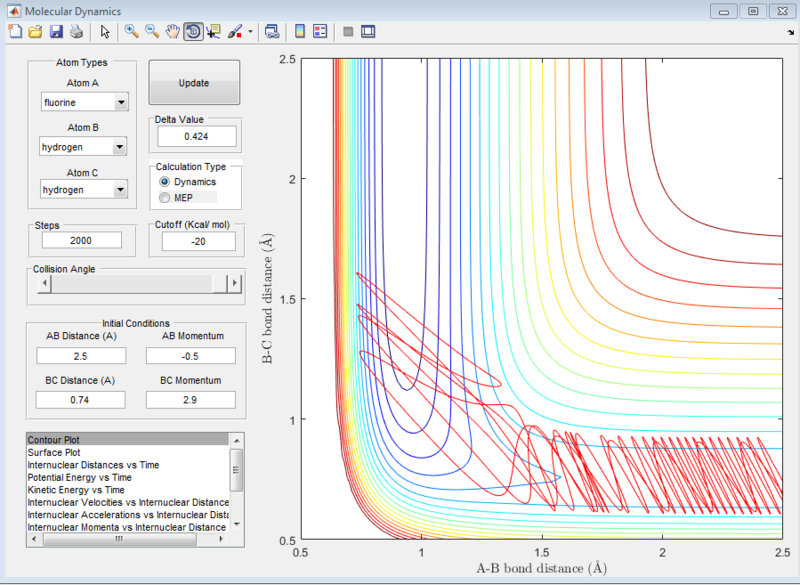800x585 pixels.
Task: Toggle the Rotate 3D tool
Action: [x=193, y=31]
